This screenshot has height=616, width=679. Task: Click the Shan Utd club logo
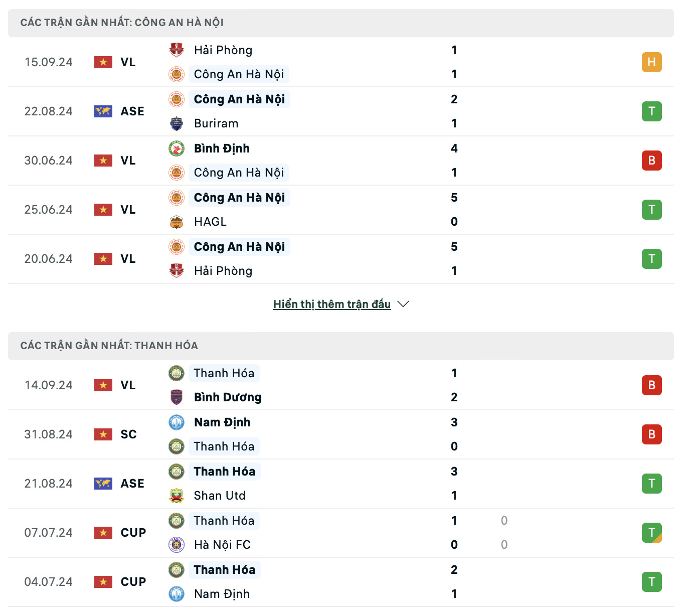(177, 496)
